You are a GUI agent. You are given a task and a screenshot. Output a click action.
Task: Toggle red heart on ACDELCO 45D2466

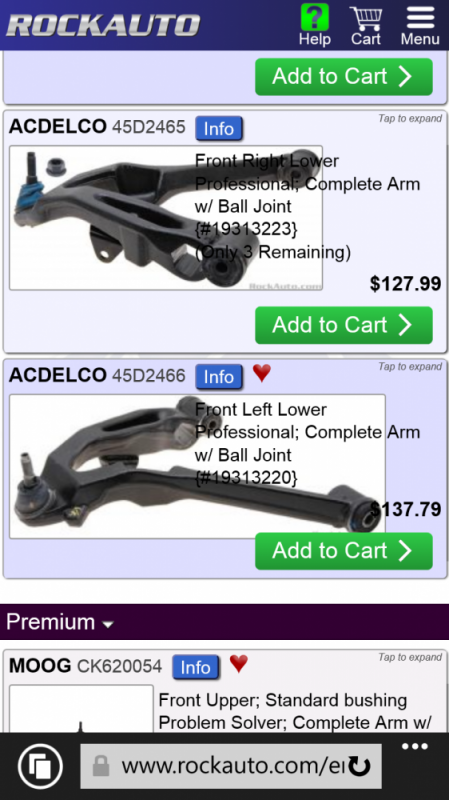click(262, 373)
